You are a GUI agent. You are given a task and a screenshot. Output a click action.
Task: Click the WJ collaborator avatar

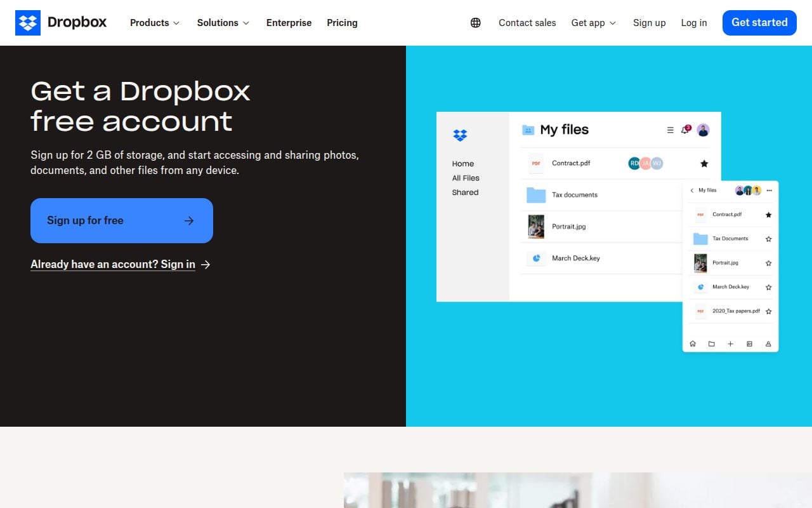pos(657,163)
